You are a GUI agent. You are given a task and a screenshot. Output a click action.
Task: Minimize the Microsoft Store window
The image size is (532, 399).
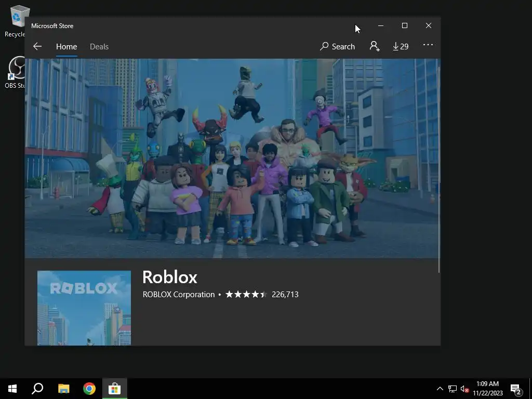coord(381,26)
